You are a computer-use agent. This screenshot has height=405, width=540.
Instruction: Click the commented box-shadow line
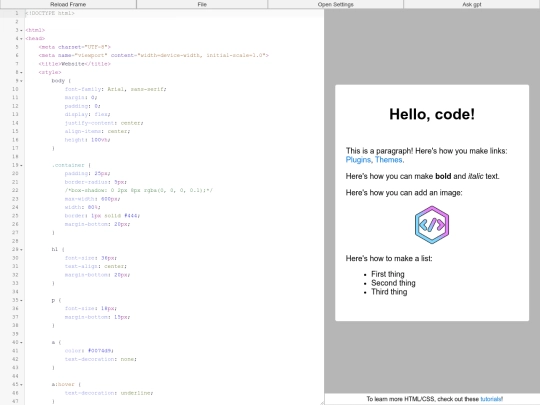[x=139, y=190]
